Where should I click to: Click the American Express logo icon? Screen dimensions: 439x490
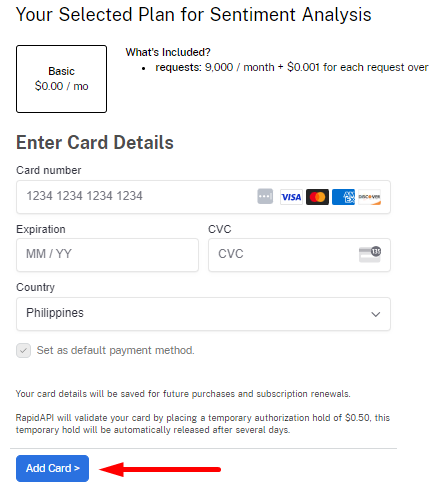pos(343,197)
